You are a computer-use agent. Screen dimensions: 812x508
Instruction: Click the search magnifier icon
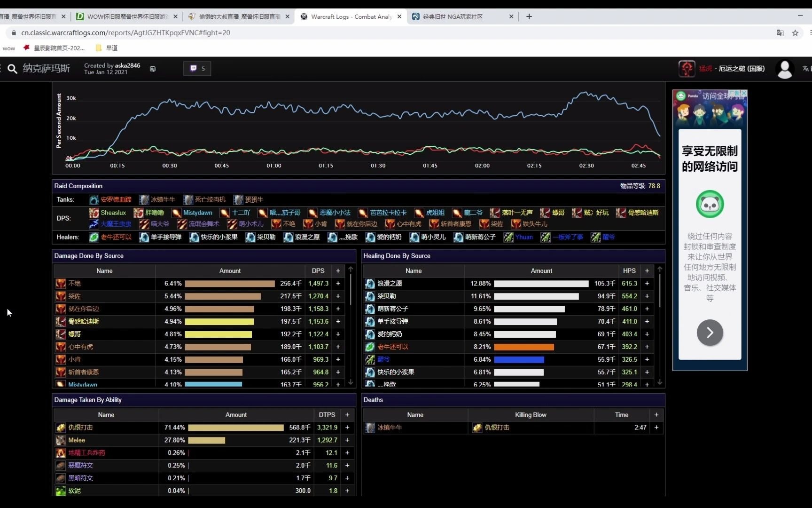[13, 69]
